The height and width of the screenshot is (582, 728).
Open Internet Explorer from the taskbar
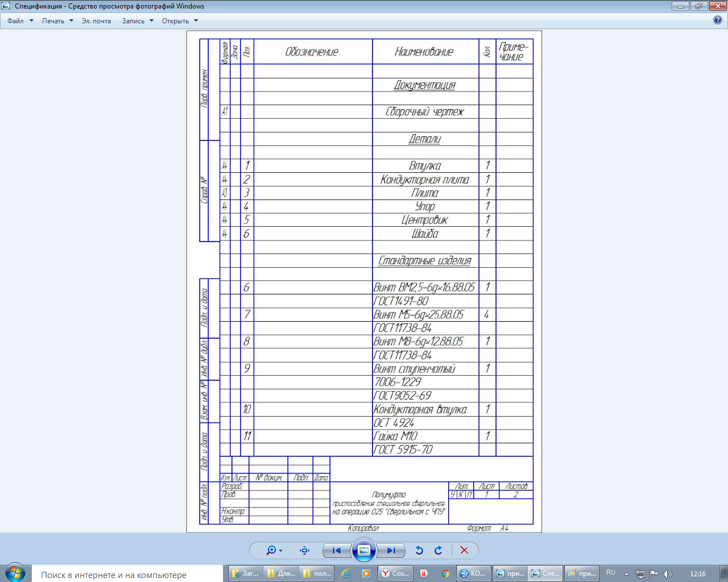[x=345, y=573]
